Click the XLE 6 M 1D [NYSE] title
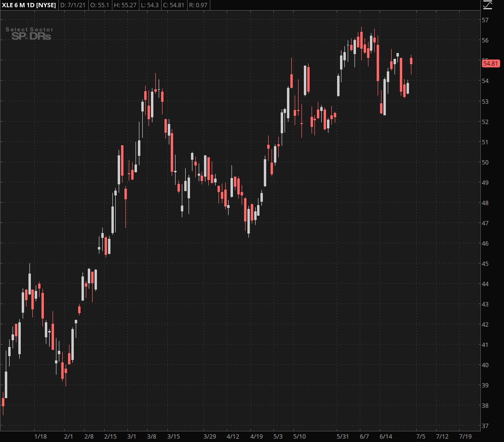The height and width of the screenshot is (442, 504). point(28,5)
